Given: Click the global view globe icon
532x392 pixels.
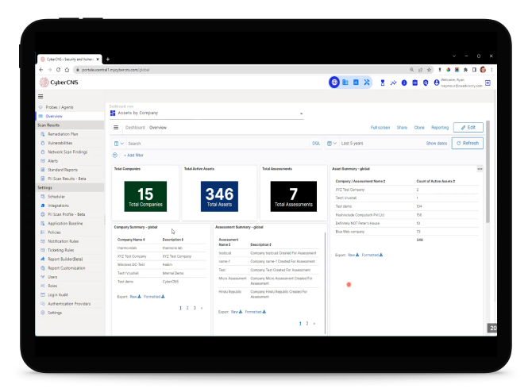Looking at the screenshot, I should tap(334, 83).
